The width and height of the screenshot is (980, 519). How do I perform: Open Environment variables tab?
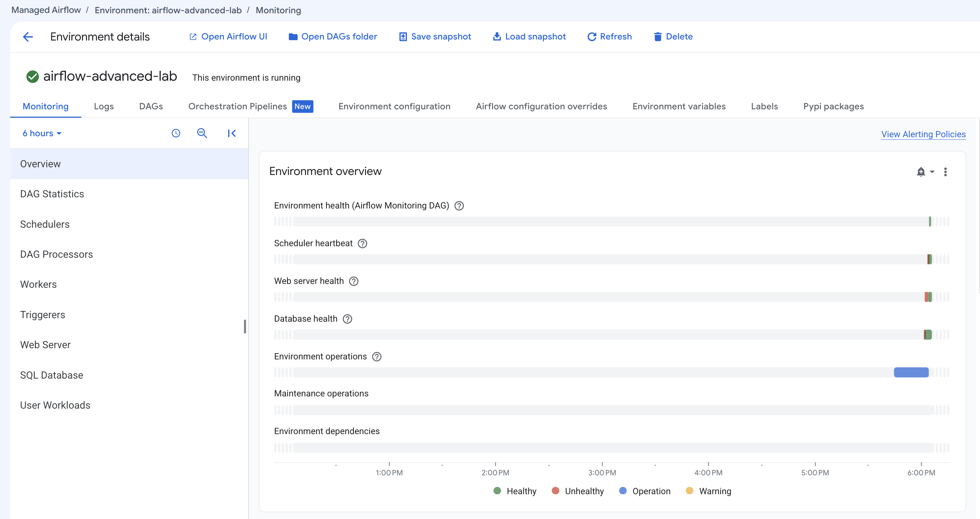(x=679, y=106)
